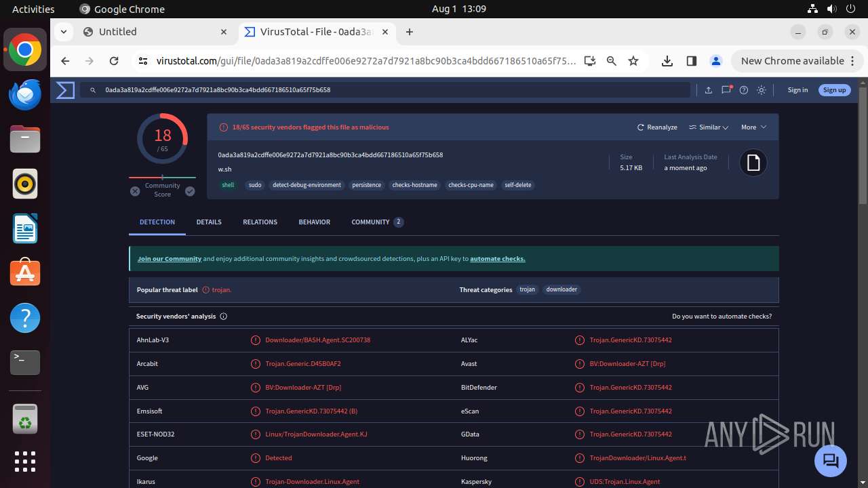Vote negative on community score

tap(135, 192)
